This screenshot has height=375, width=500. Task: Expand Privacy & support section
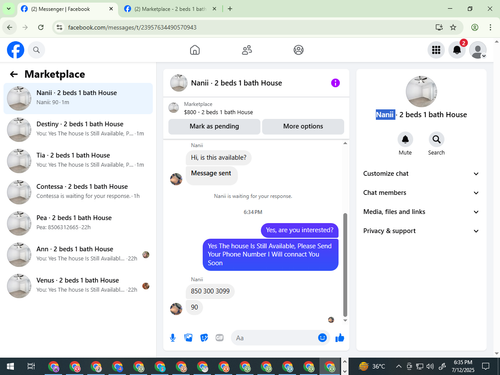point(421,231)
